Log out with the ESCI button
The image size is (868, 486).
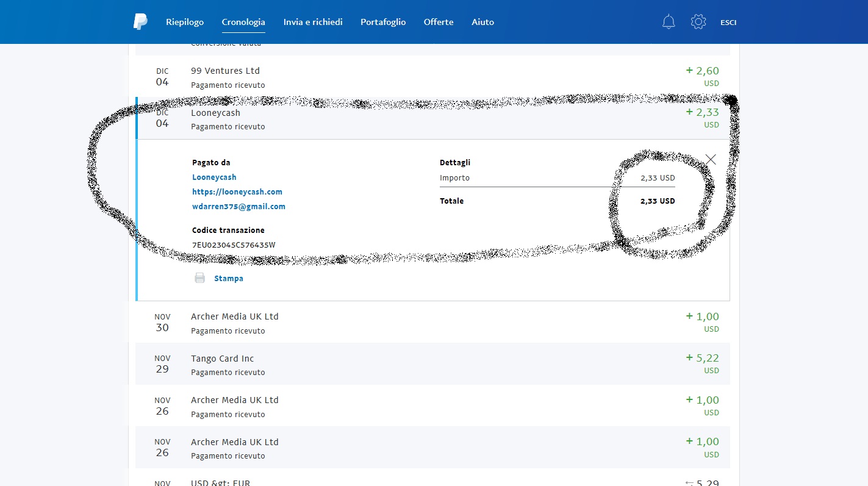728,23
